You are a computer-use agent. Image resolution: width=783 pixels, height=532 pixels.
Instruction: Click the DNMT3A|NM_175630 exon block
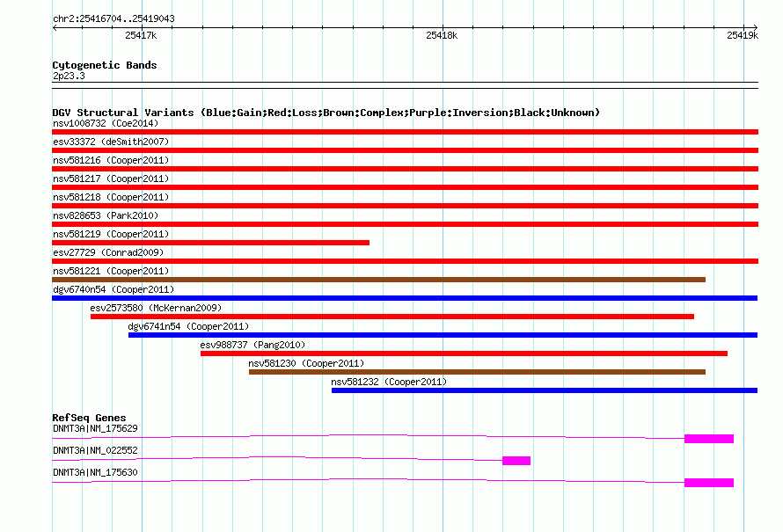click(709, 483)
